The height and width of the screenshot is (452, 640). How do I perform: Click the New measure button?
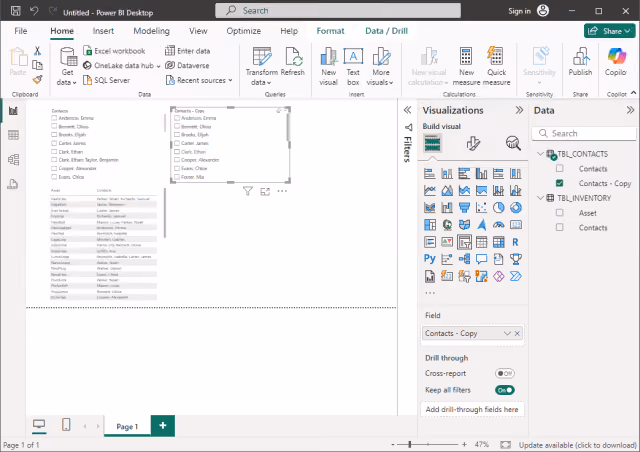467,66
